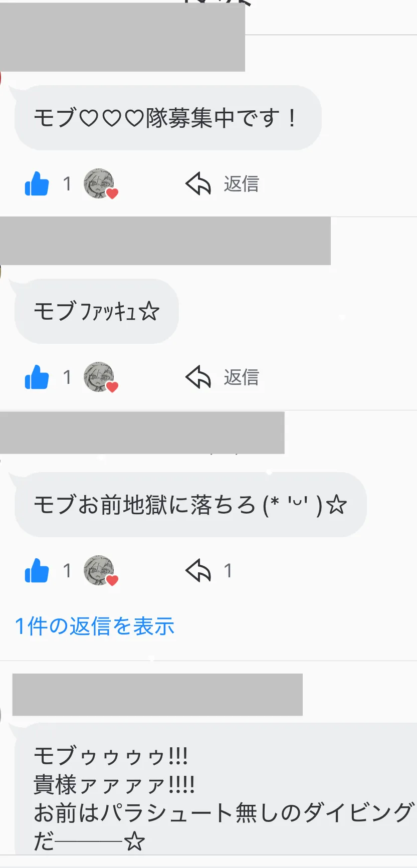Select the モブお前地獄に落ちろ comment bubble
This screenshot has width=417, height=868.
tap(190, 505)
